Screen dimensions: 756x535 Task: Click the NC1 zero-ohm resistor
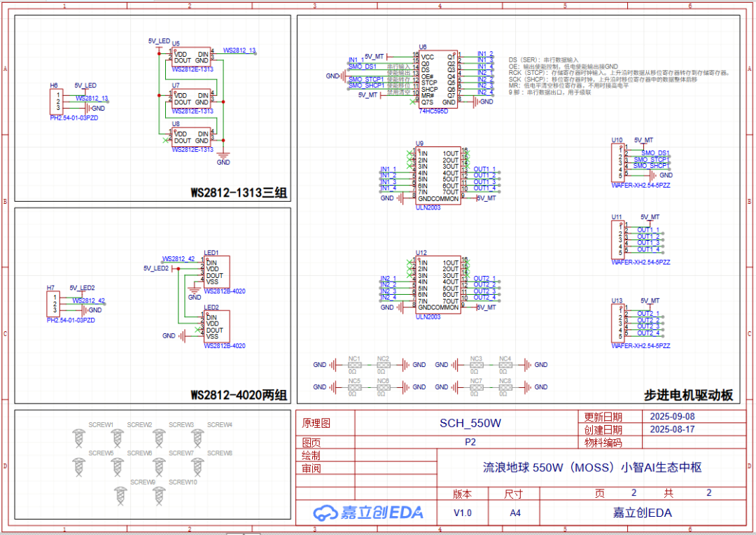[354, 365]
